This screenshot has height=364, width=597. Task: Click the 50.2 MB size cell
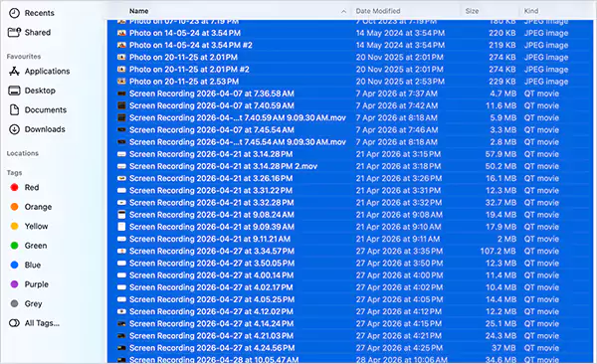pos(500,166)
